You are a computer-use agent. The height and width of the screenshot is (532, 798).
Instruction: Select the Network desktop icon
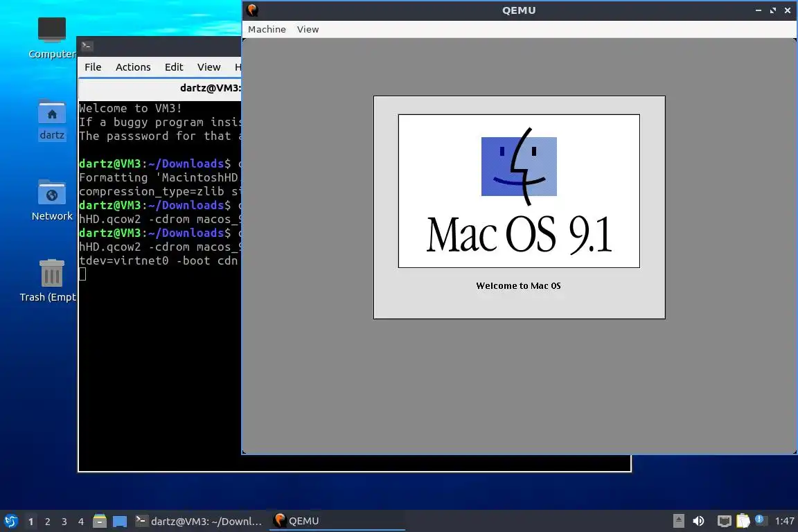pos(52,200)
